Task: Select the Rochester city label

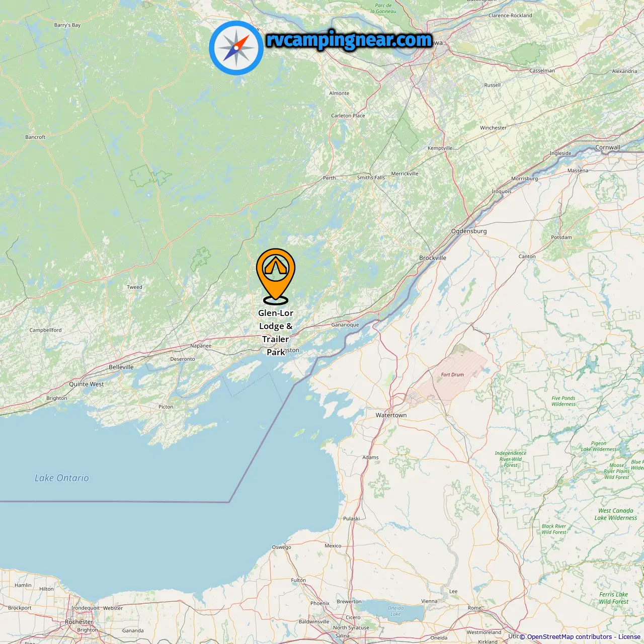Action: pyautogui.click(x=79, y=622)
